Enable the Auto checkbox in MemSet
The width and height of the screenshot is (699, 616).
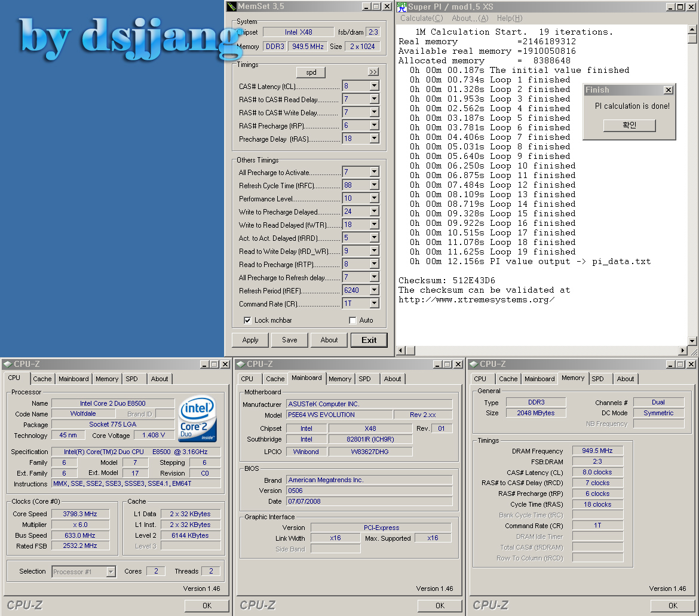point(352,320)
